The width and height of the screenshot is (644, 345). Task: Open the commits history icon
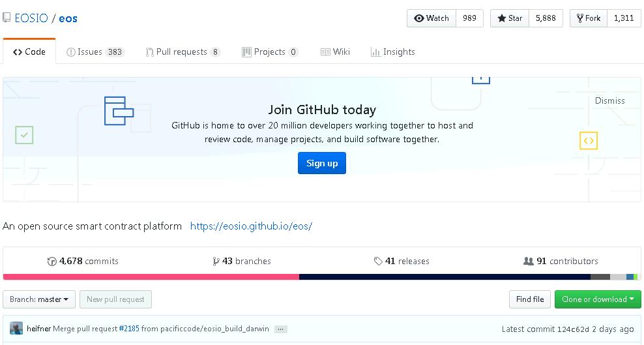52,262
